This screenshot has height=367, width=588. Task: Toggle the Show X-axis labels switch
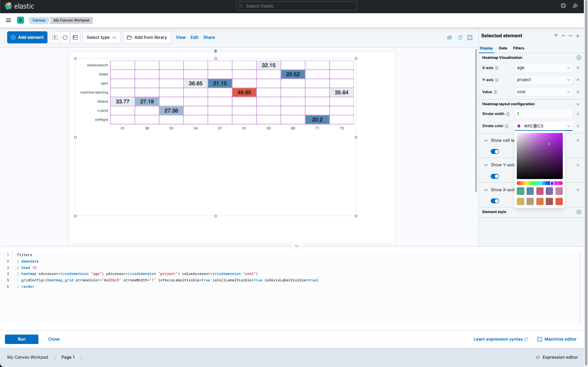[495, 201]
